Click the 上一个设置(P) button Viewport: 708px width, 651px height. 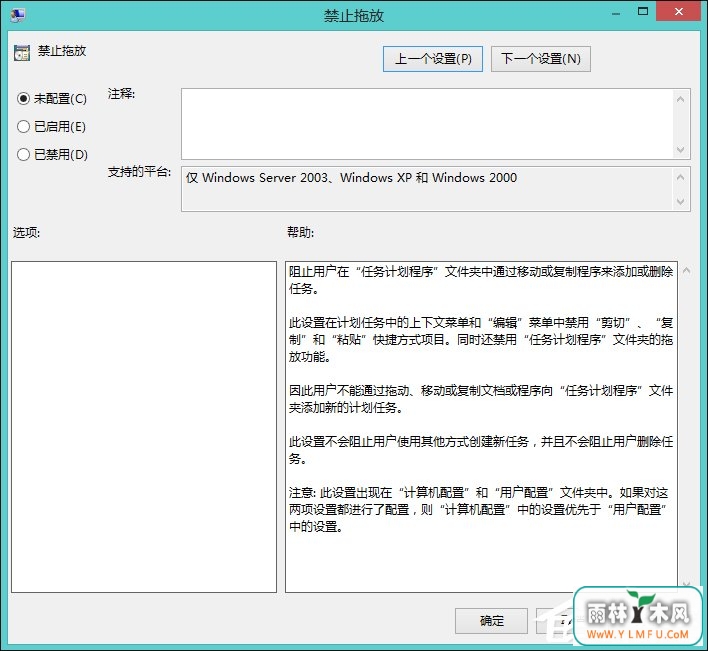[433, 59]
